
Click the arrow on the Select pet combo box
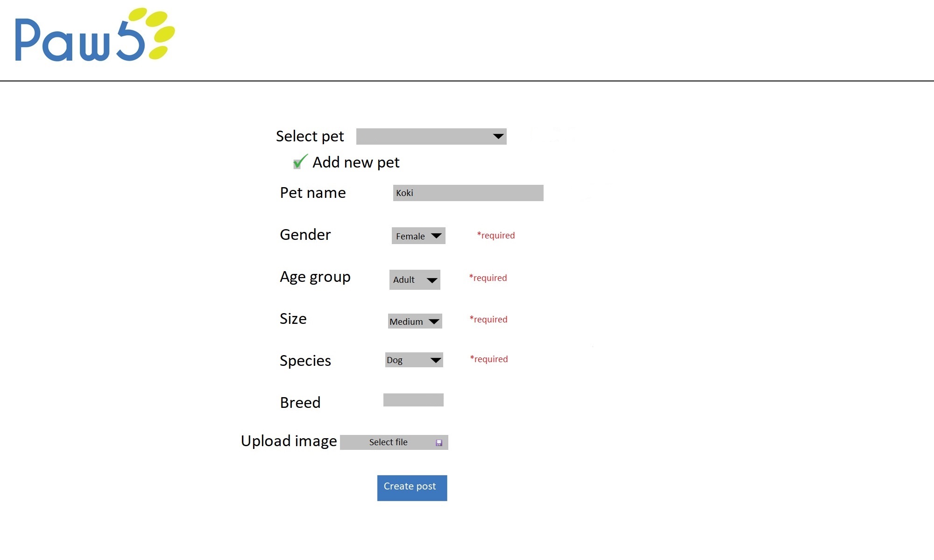point(498,136)
